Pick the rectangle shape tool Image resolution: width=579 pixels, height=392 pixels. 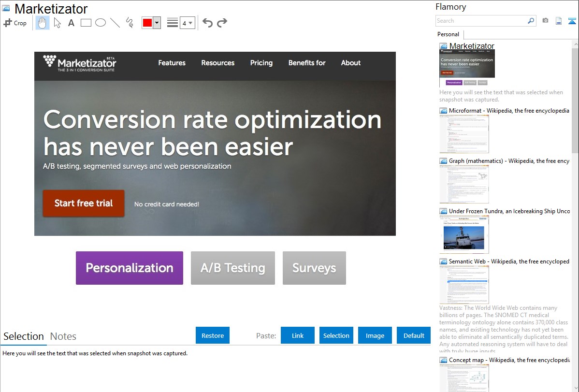(x=86, y=23)
